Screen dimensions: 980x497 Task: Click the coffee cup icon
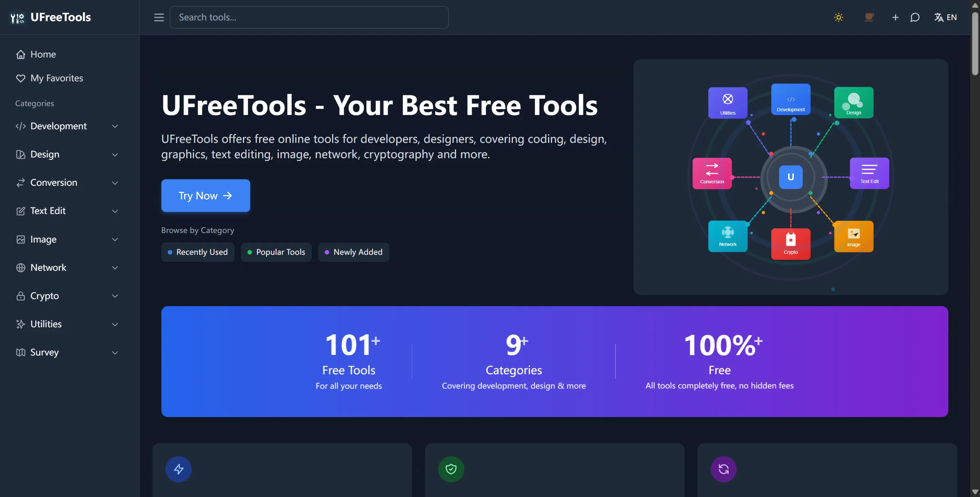pos(869,17)
